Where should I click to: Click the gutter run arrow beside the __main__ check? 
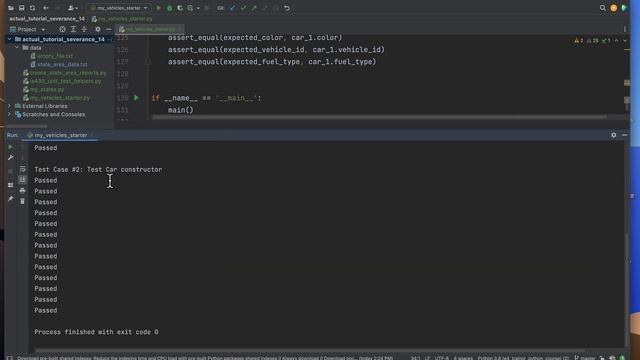click(x=136, y=98)
